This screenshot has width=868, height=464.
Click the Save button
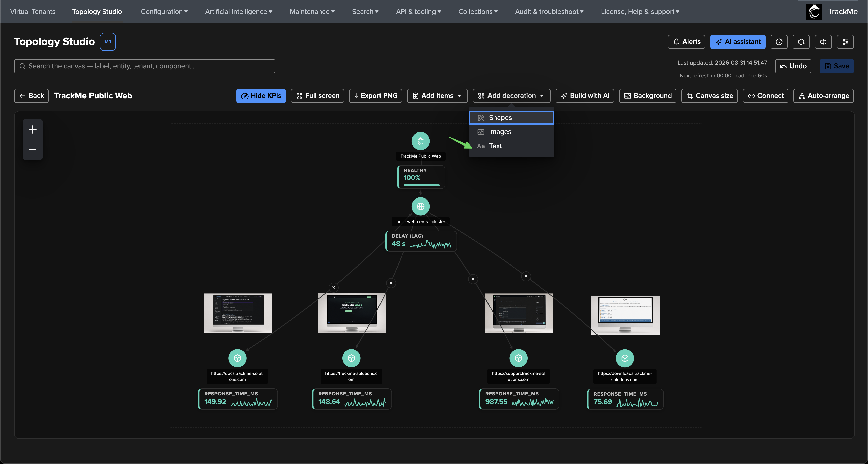pos(837,66)
